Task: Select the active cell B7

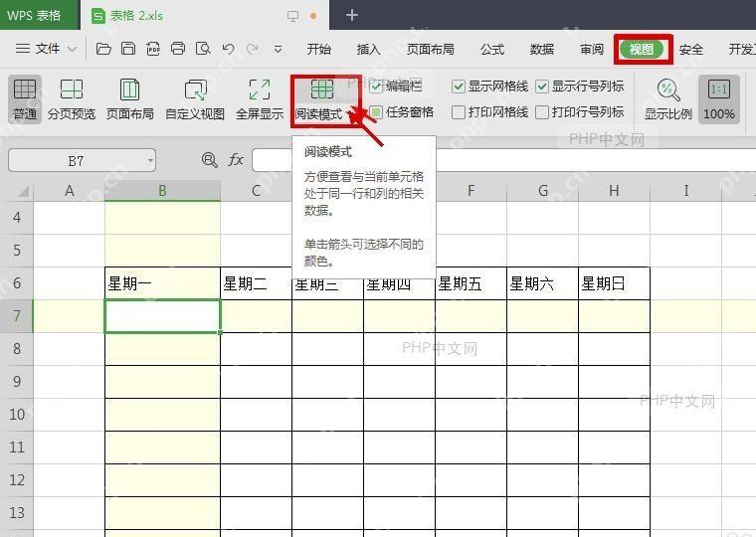Action: [x=162, y=316]
